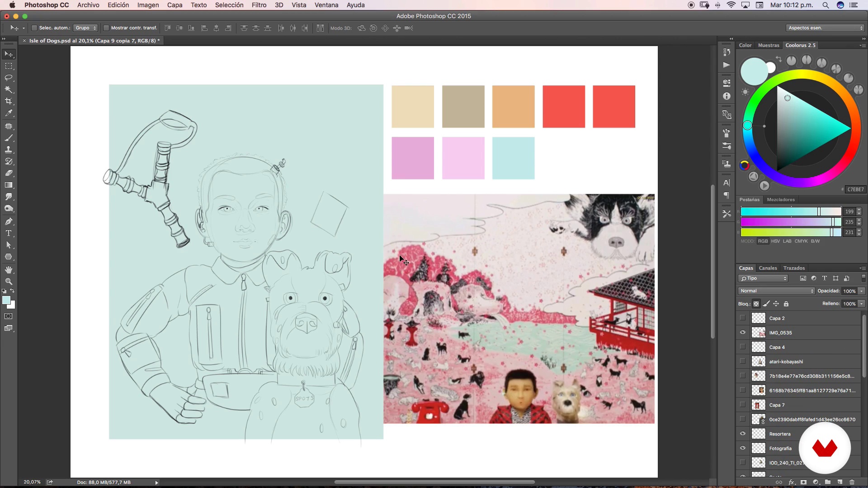Hide the IMG_0535 layer
The width and height of the screenshot is (868, 488).
[743, 333]
